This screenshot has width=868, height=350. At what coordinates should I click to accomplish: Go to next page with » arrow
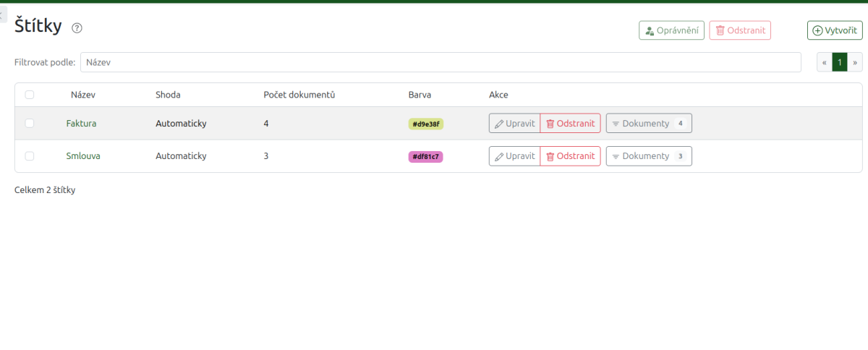click(855, 62)
